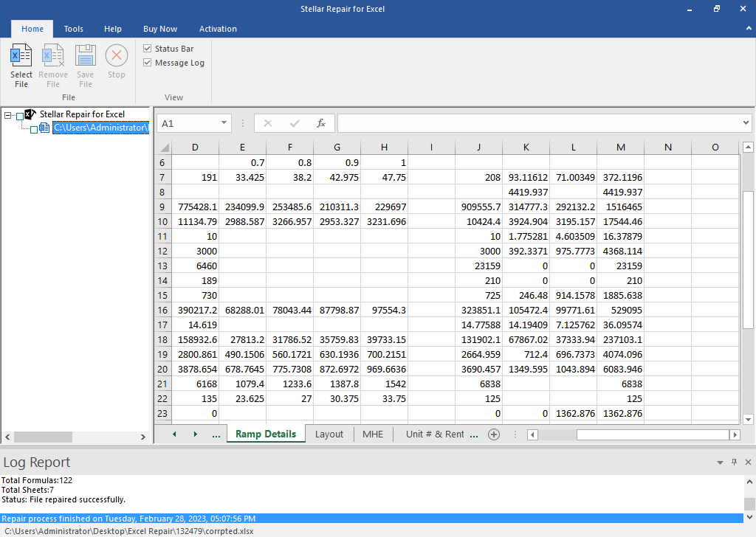Click the formula bar confirm checkmark icon
This screenshot has height=537, width=756.
[295, 124]
